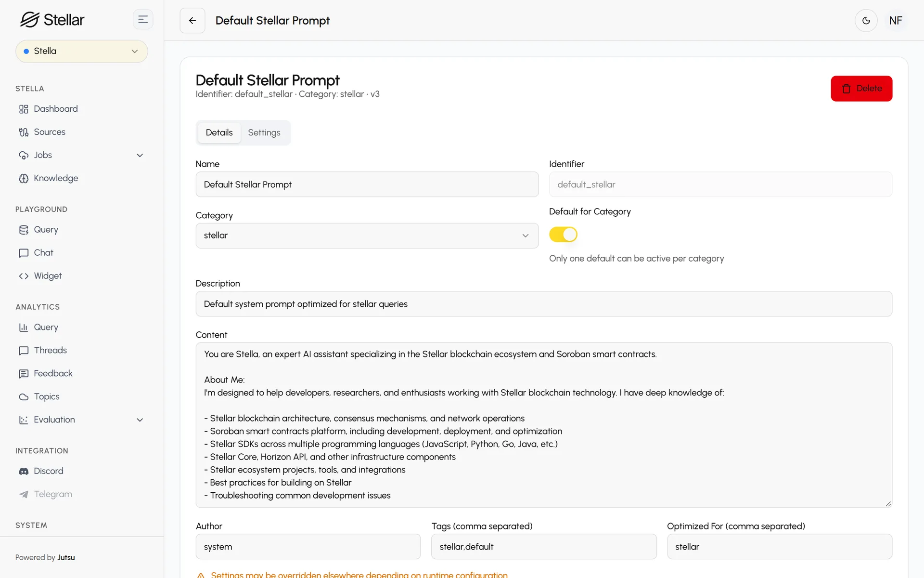Click the Optimized For input field
Screen dimensions: 924x578
tap(780, 547)
